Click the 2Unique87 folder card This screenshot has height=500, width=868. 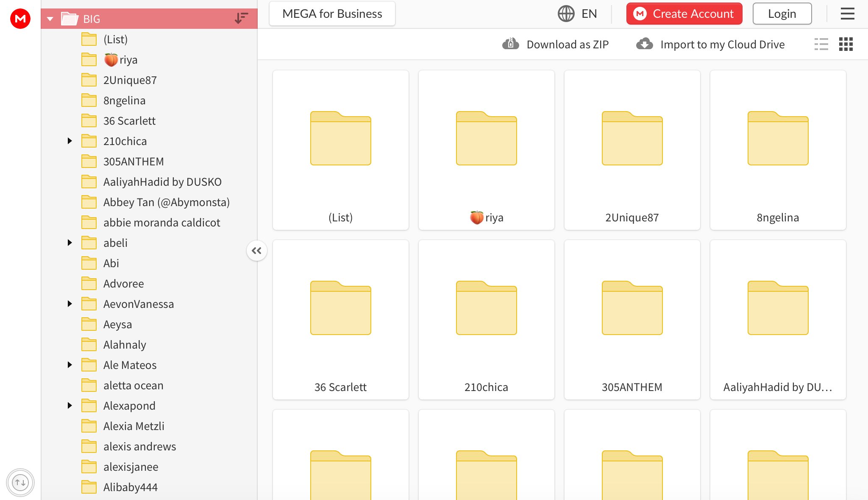tap(632, 150)
